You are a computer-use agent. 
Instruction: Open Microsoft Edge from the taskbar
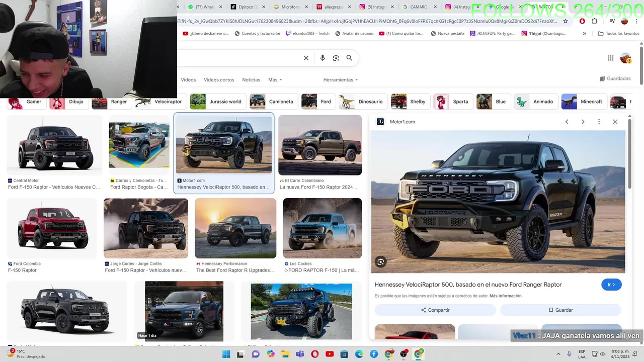click(x=359, y=354)
